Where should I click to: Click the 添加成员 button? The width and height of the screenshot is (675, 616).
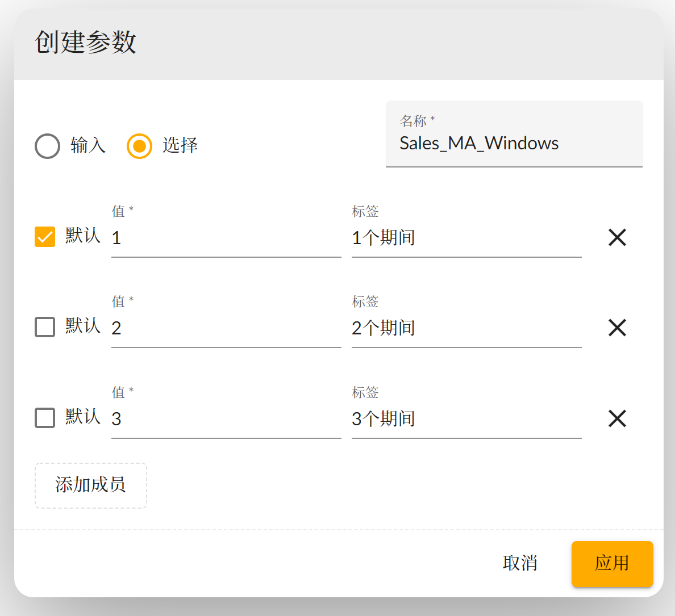pos(91,485)
